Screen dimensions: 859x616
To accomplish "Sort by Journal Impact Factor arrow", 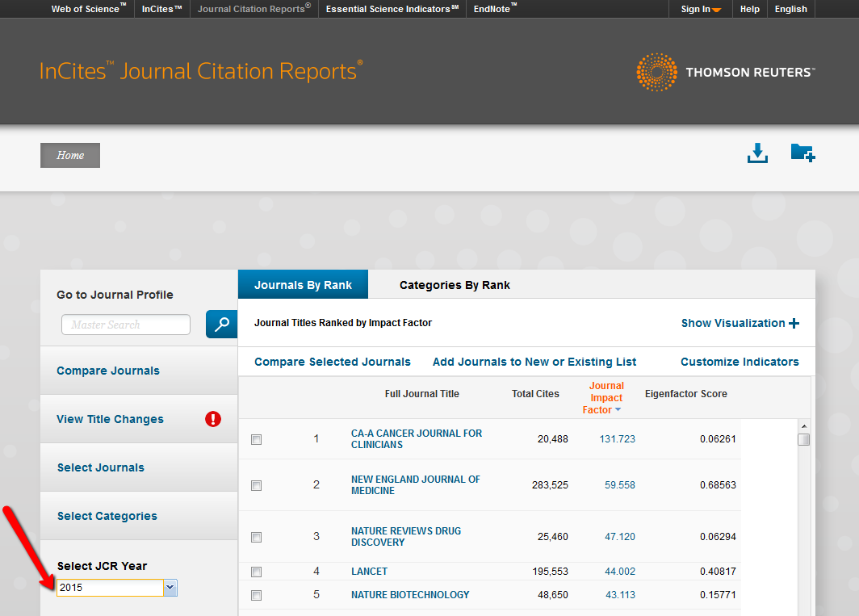I will click(x=618, y=410).
